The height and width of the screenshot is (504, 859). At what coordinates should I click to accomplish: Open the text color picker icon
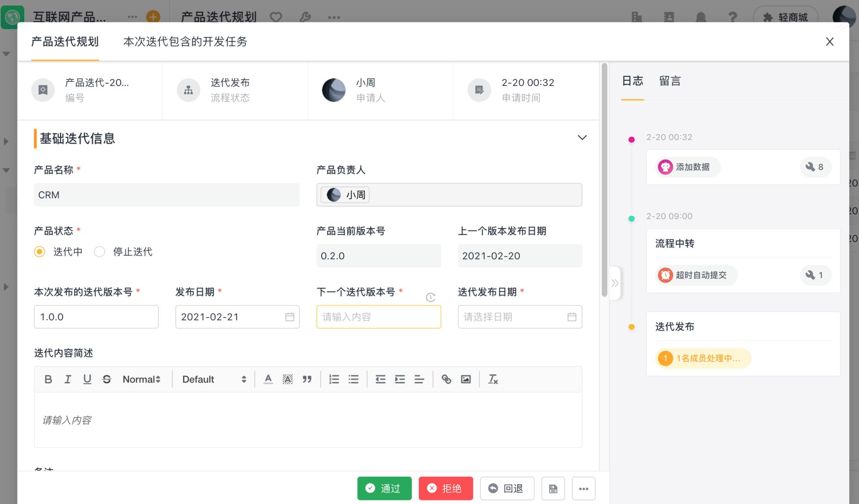pos(268,379)
